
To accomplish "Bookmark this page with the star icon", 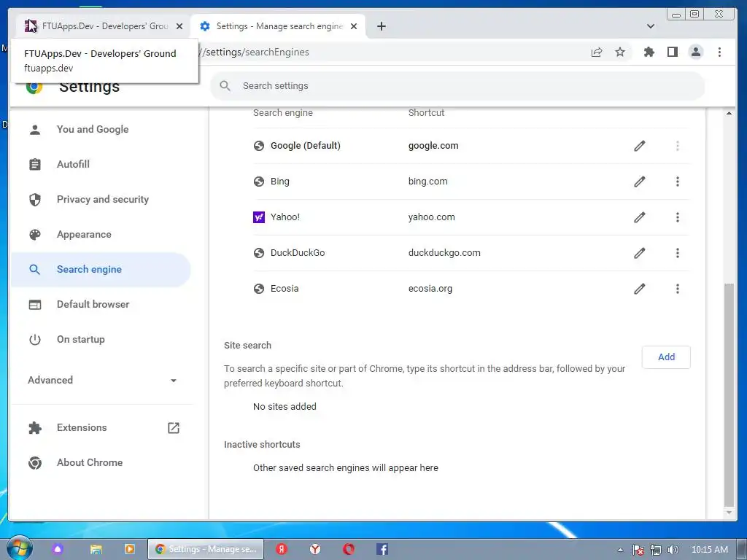I will point(620,52).
